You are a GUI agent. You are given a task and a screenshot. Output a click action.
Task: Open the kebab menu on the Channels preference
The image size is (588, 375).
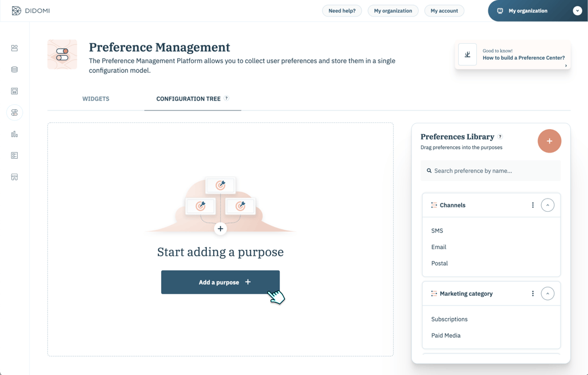tap(533, 204)
